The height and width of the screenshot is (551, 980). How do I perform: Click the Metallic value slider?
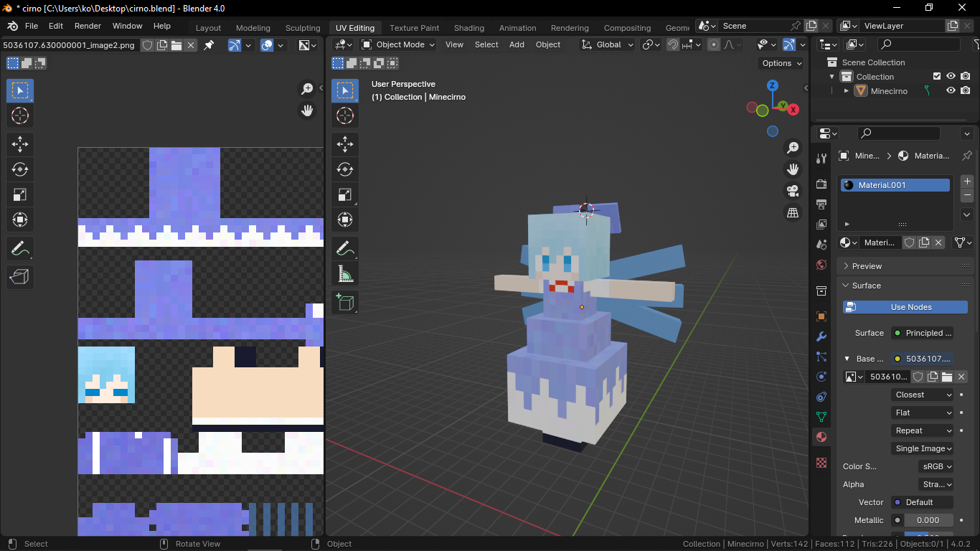tap(929, 520)
